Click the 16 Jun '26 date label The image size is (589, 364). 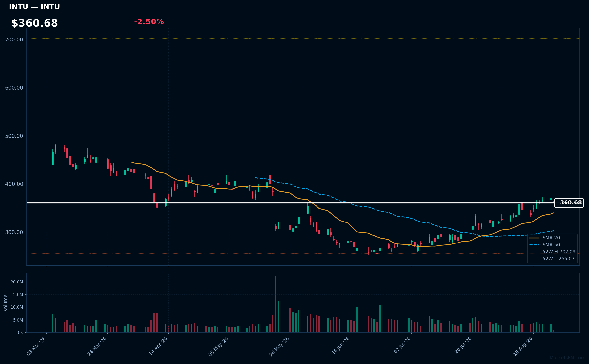tap(340, 346)
